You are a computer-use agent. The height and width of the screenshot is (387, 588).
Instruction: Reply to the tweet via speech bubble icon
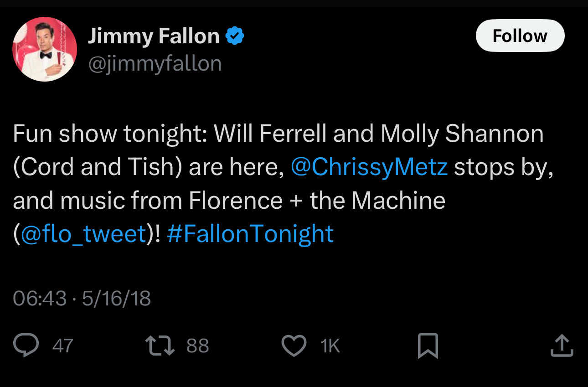(x=26, y=345)
